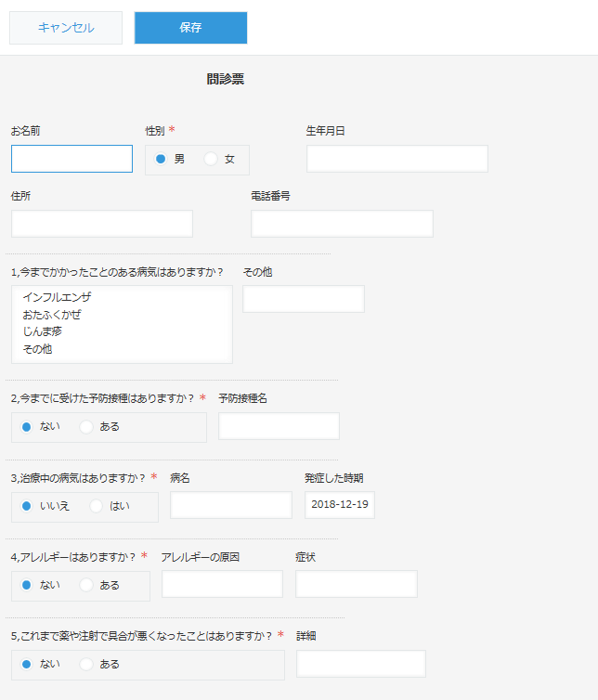Click the 症状 input field
This screenshot has width=598, height=700.
(x=357, y=584)
